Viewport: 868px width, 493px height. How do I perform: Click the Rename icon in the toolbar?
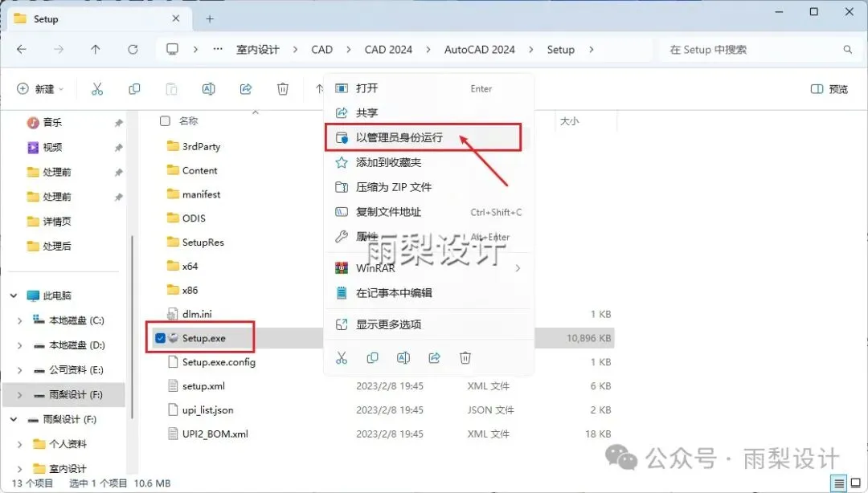209,89
